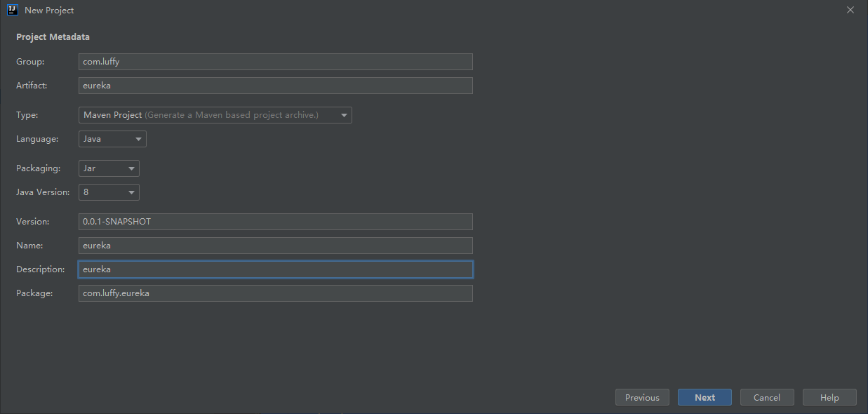Image resolution: width=868 pixels, height=414 pixels.
Task: Open Help for this dialog
Action: [x=829, y=397]
